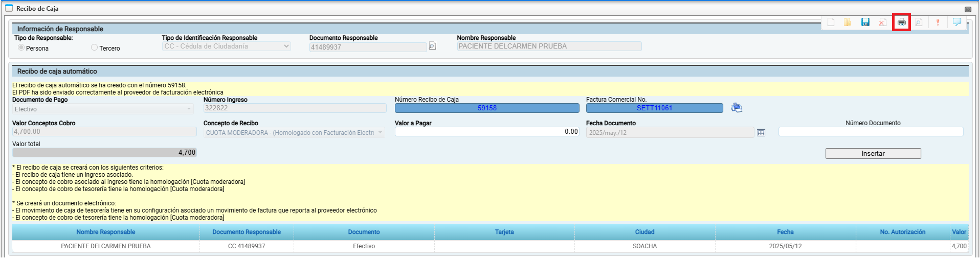Open calendar picker for Fecha Documento
The height and width of the screenshot is (260, 980).
pos(761,133)
